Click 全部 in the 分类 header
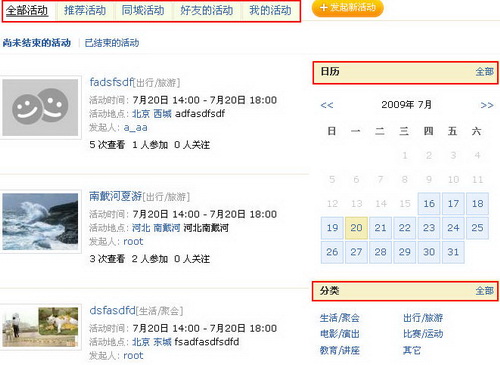Screen dimensions: 500x365 click(484, 291)
